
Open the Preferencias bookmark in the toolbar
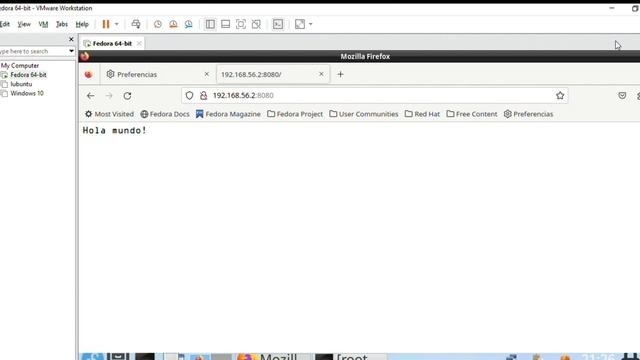coord(529,114)
